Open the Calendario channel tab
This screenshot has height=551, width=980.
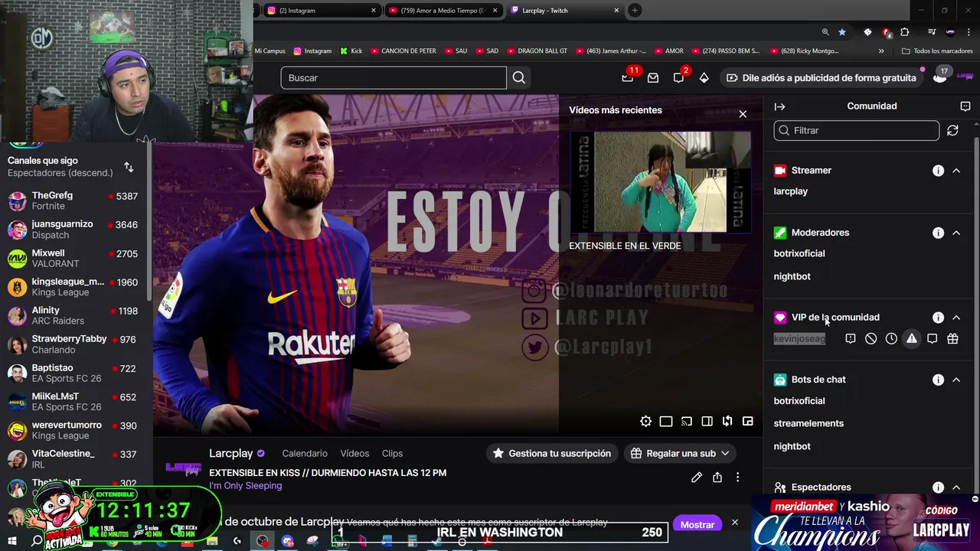305,454
